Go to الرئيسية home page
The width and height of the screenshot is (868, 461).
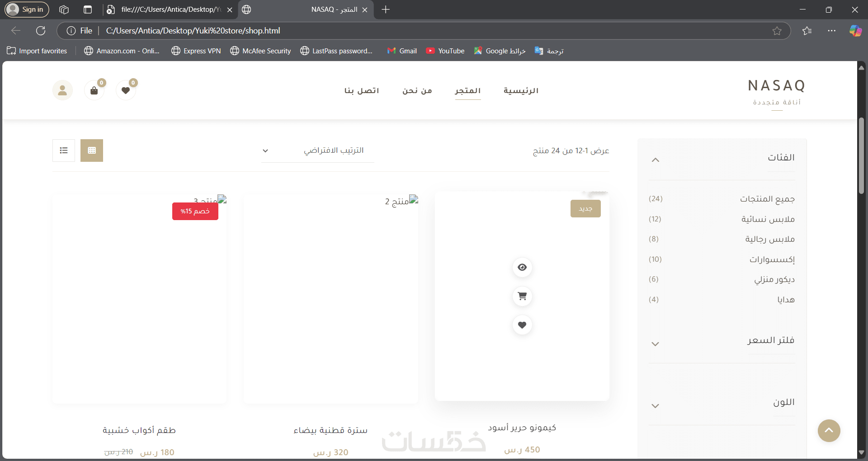pyautogui.click(x=521, y=90)
